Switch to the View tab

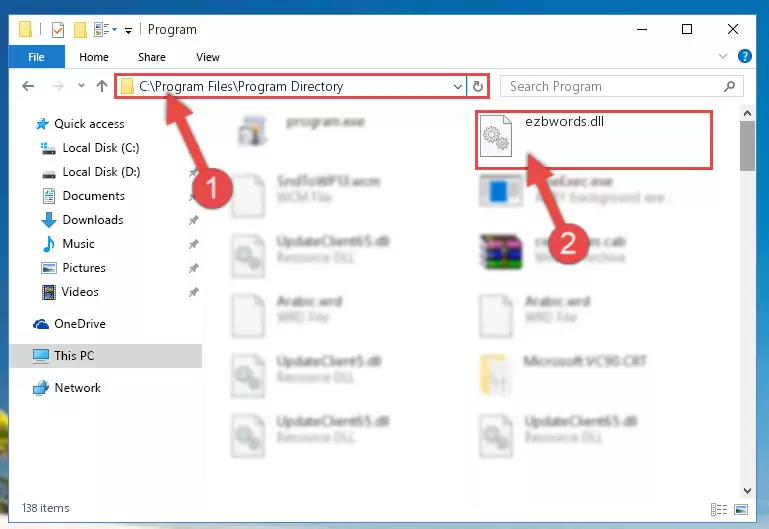click(207, 57)
